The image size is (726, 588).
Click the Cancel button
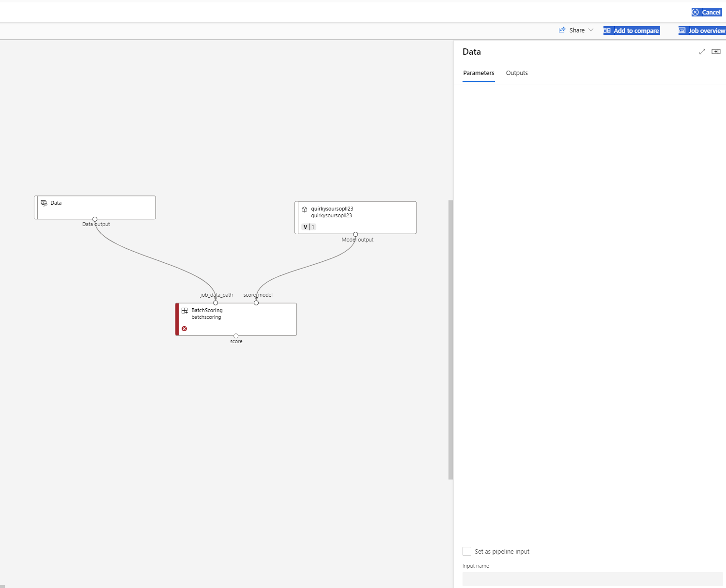click(x=707, y=12)
